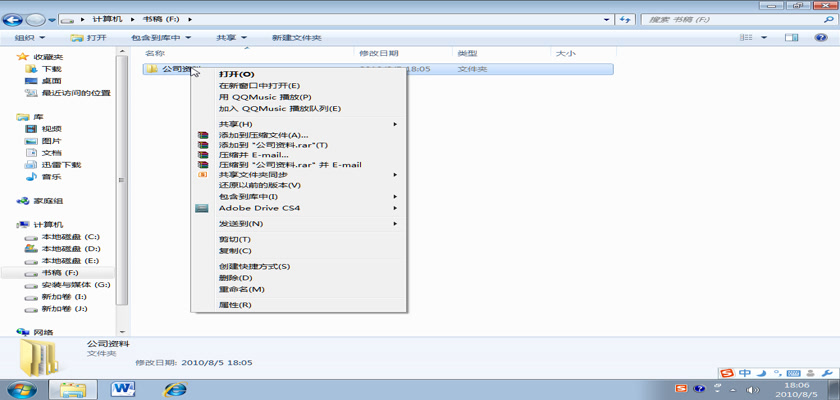Launch Internet Explorer from the taskbar

(x=176, y=387)
